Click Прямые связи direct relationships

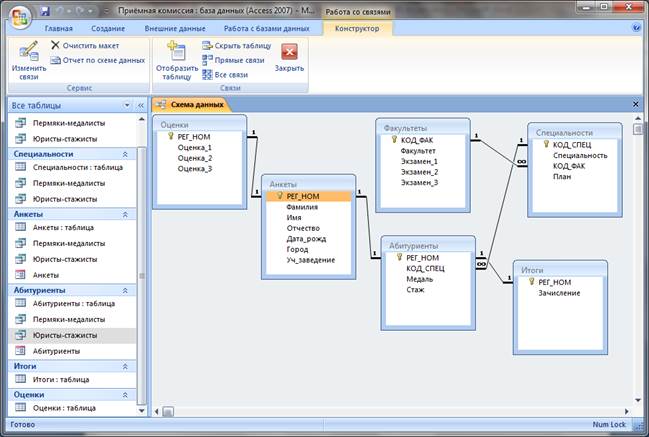point(233,60)
